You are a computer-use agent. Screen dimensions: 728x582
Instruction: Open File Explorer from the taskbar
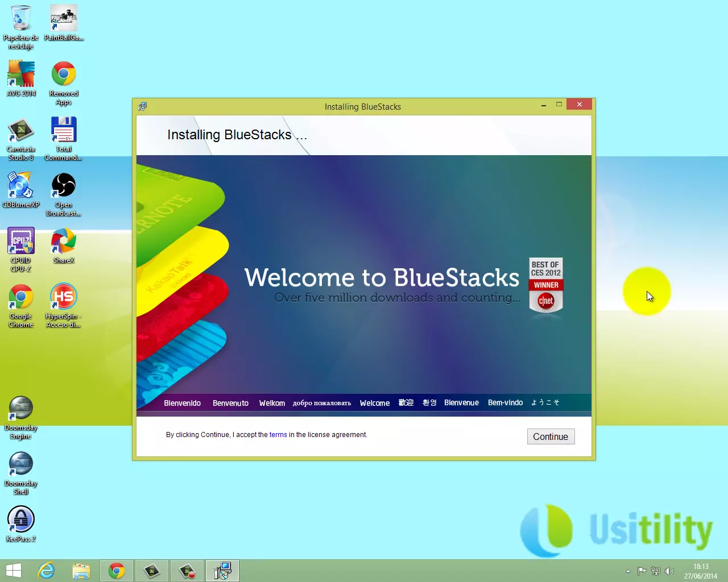pyautogui.click(x=81, y=571)
